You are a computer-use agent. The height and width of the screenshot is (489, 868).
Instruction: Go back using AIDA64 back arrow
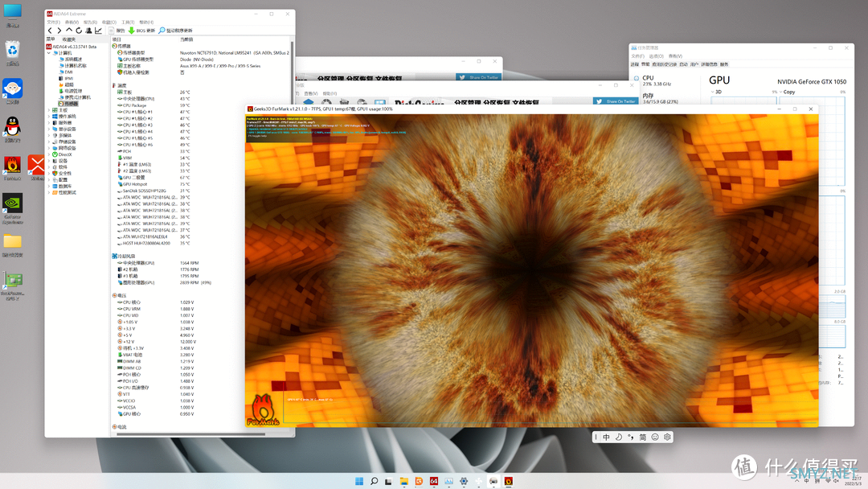tap(51, 31)
